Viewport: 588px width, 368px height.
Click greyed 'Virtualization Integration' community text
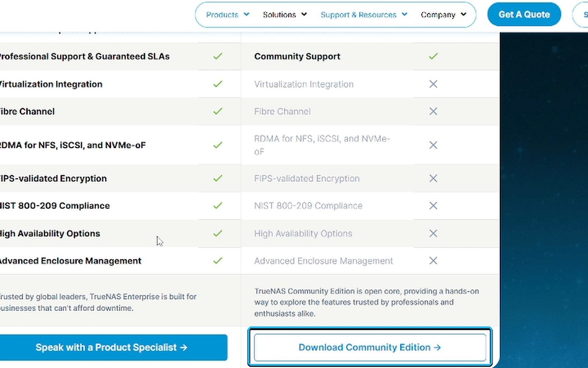click(304, 84)
